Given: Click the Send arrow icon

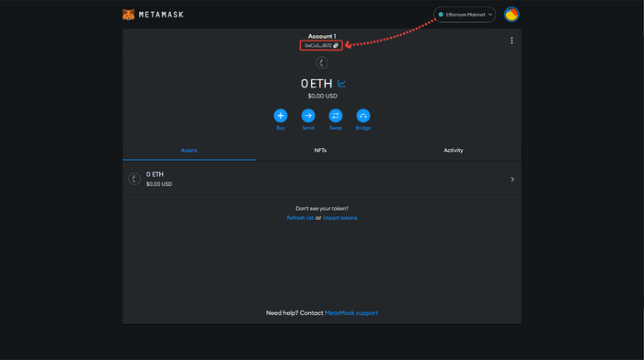Looking at the screenshot, I should pos(308,116).
